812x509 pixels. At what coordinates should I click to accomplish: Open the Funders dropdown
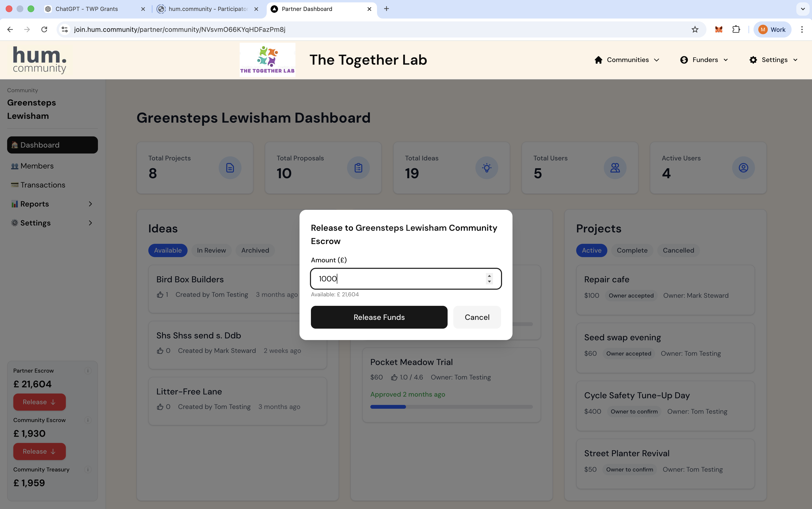tap(704, 60)
